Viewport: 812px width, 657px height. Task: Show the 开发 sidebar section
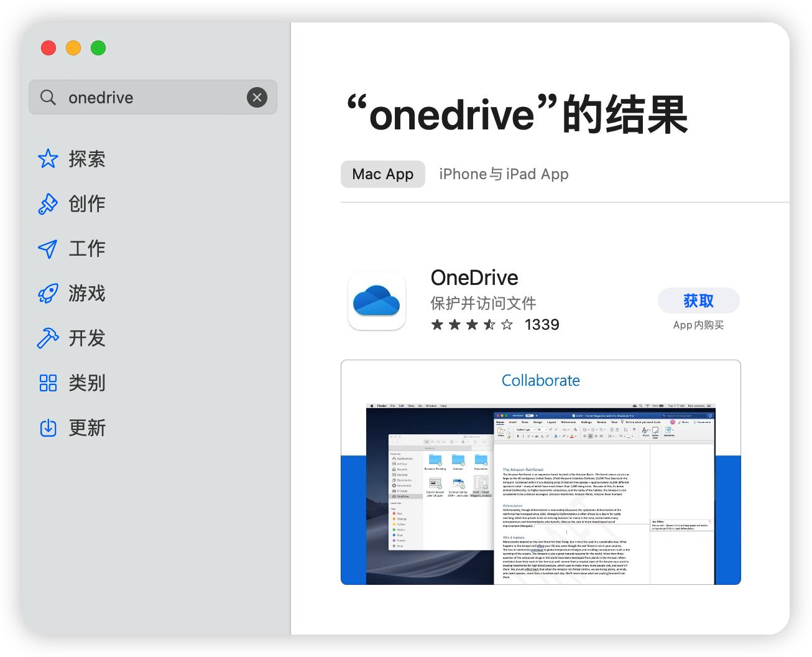[x=87, y=338]
